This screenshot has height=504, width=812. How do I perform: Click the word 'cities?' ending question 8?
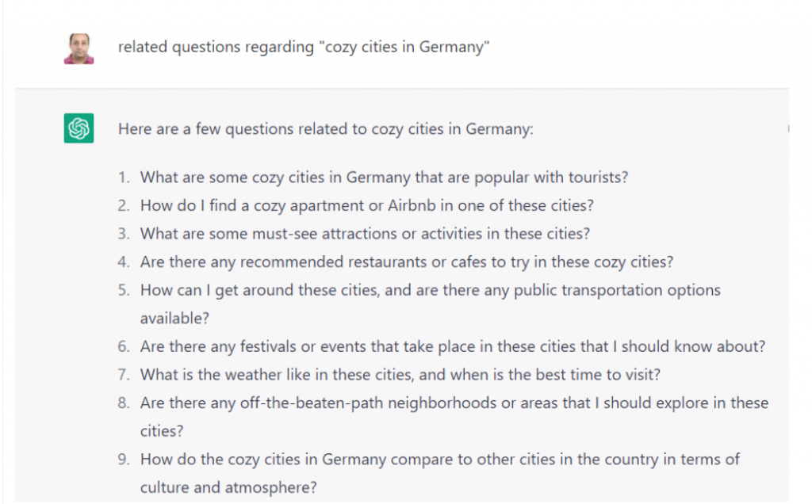(x=162, y=431)
